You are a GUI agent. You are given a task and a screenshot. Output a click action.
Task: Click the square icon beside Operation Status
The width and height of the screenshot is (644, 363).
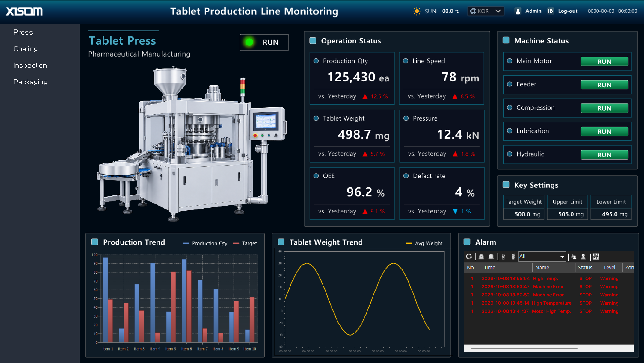tap(313, 41)
